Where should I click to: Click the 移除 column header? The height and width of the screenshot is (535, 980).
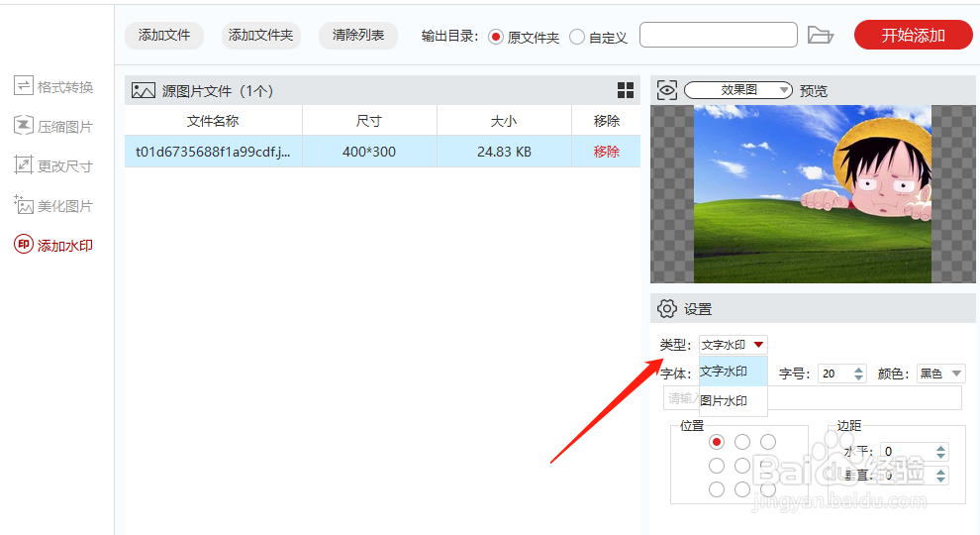pyautogui.click(x=606, y=120)
